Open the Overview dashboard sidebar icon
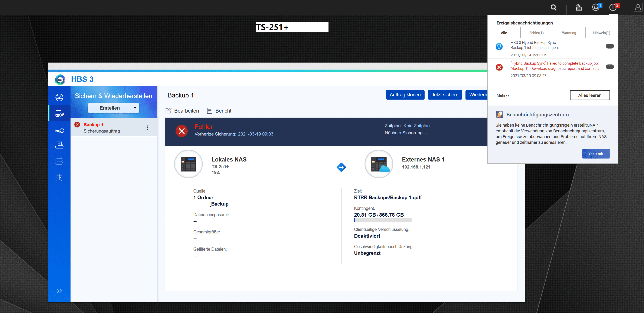Image resolution: width=644 pixels, height=313 pixels. click(59, 97)
